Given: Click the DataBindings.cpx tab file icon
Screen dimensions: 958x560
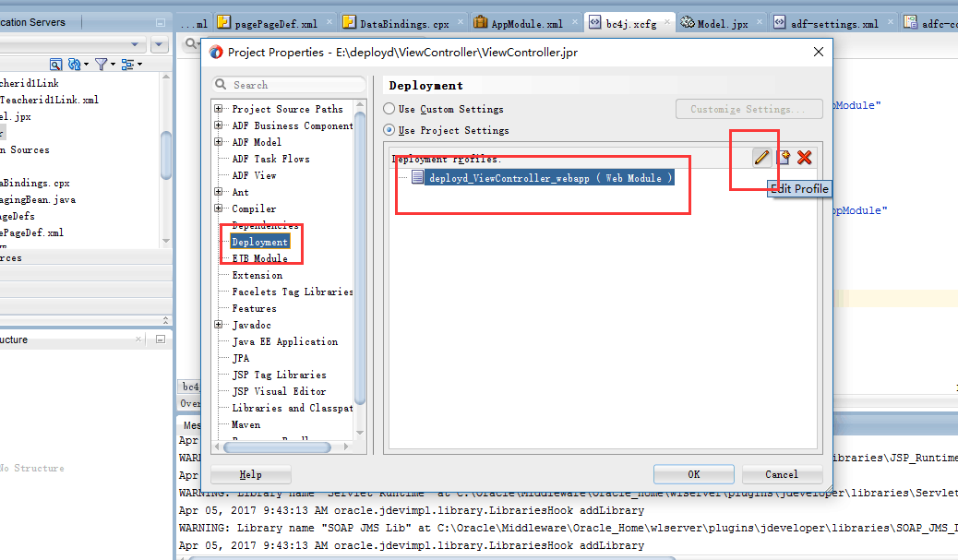Looking at the screenshot, I should [349, 22].
